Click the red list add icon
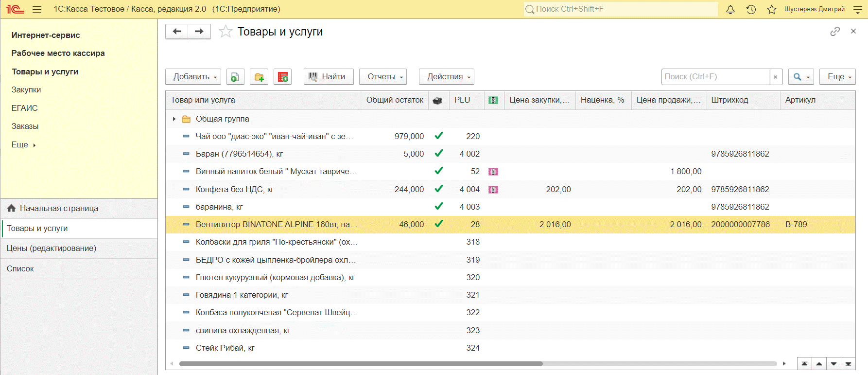Screen dimensions: 868x375 282,77
